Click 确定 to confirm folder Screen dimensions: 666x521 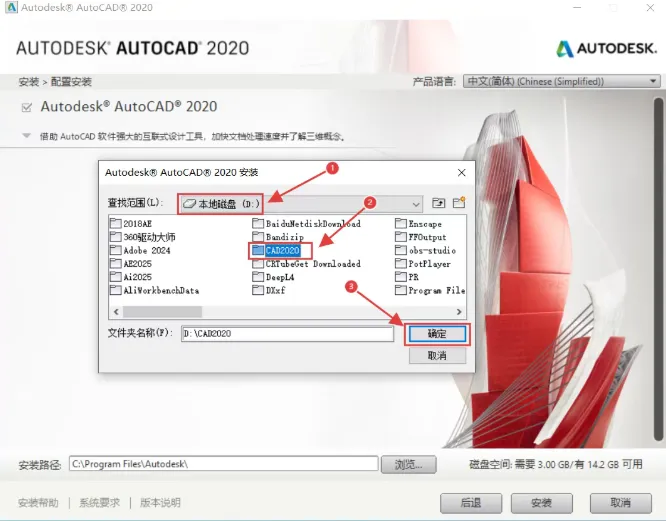click(437, 334)
